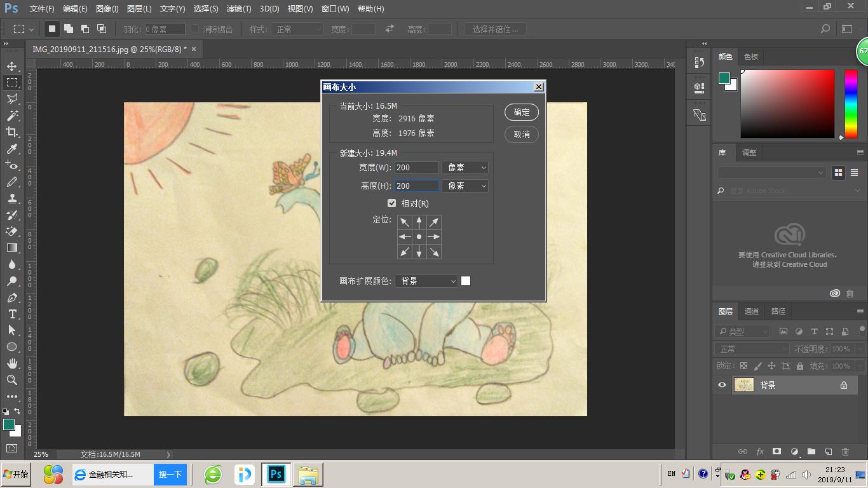Switch to the 通道 panel tab
868x488 pixels.
[752, 311]
